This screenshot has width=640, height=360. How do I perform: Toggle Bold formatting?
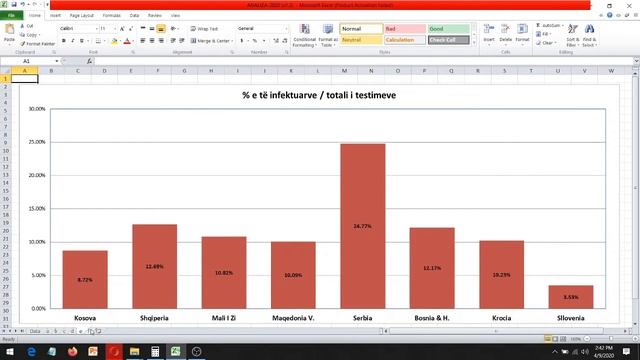(64, 41)
